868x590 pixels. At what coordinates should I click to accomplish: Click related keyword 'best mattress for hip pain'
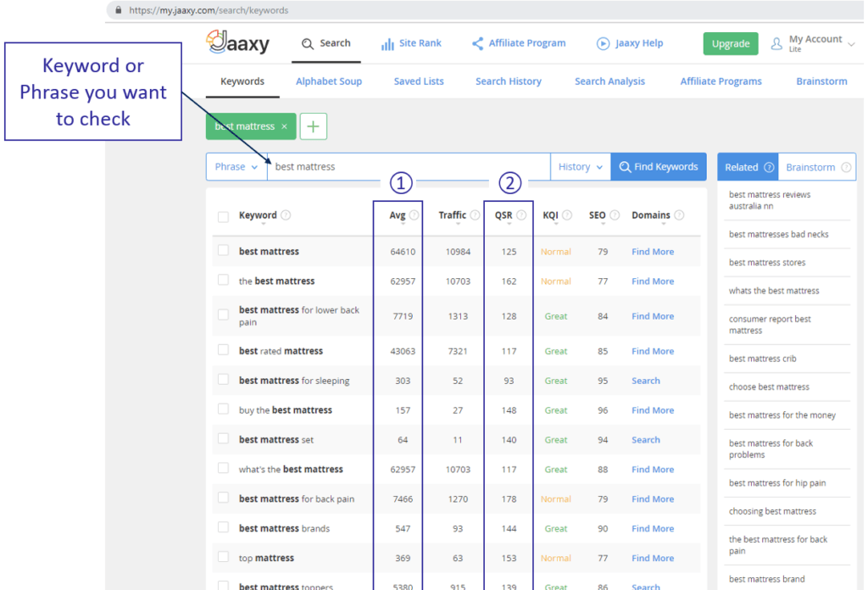(777, 483)
